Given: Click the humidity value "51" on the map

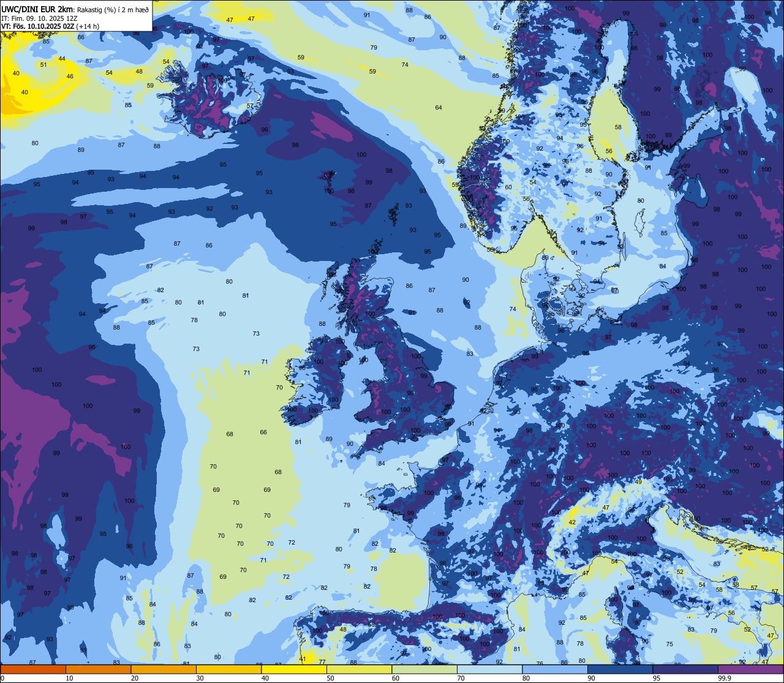Looking at the screenshot, I should coord(43,65).
